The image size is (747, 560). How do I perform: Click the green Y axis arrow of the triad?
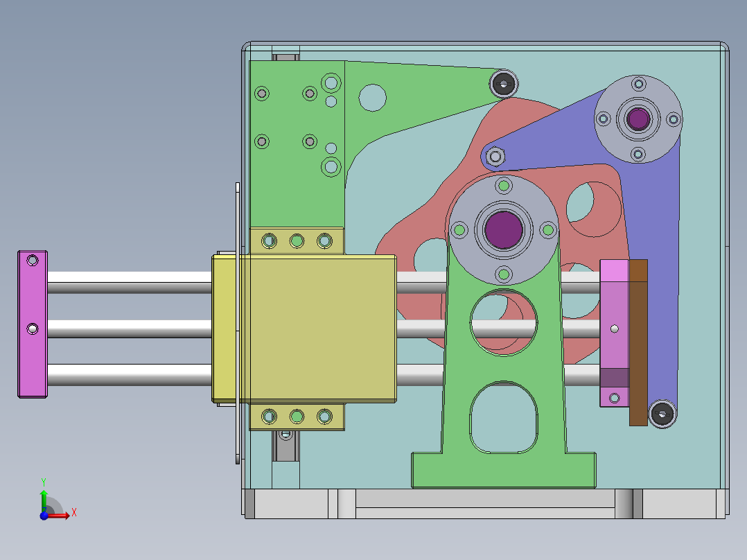pyautogui.click(x=44, y=500)
